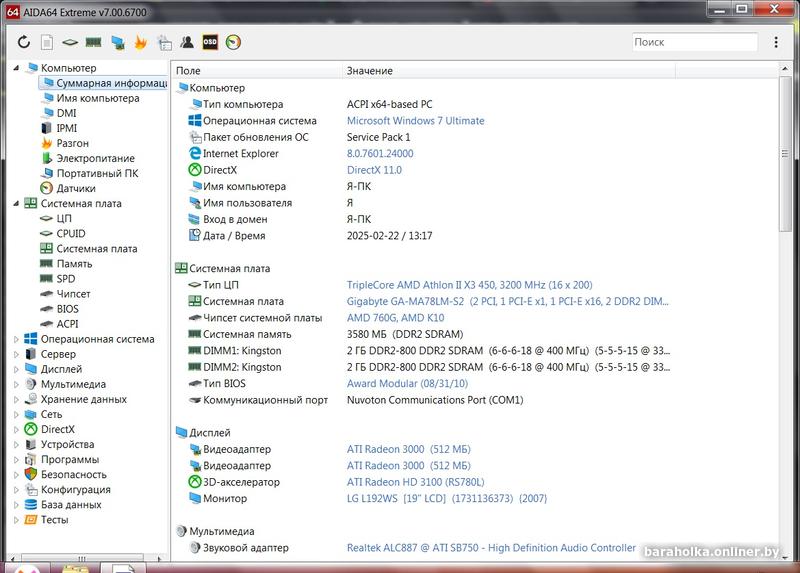Click the monitor diagnostics toolbar icon

click(x=118, y=42)
